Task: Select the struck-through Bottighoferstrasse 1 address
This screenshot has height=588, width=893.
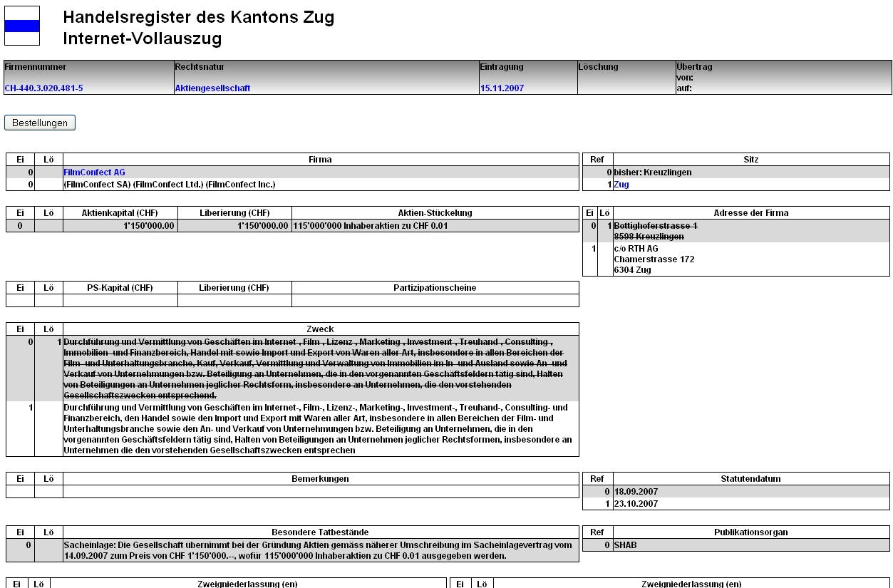Action: coord(655,225)
